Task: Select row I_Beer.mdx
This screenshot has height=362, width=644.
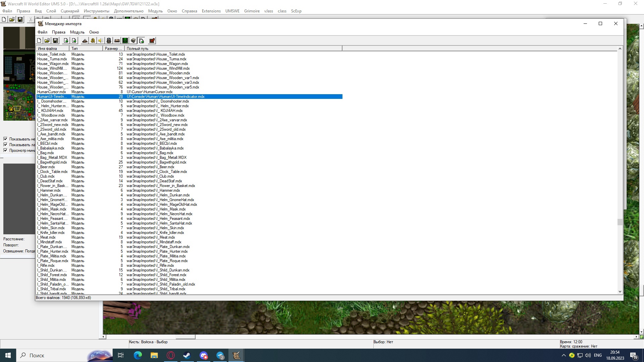Action: coord(189,167)
